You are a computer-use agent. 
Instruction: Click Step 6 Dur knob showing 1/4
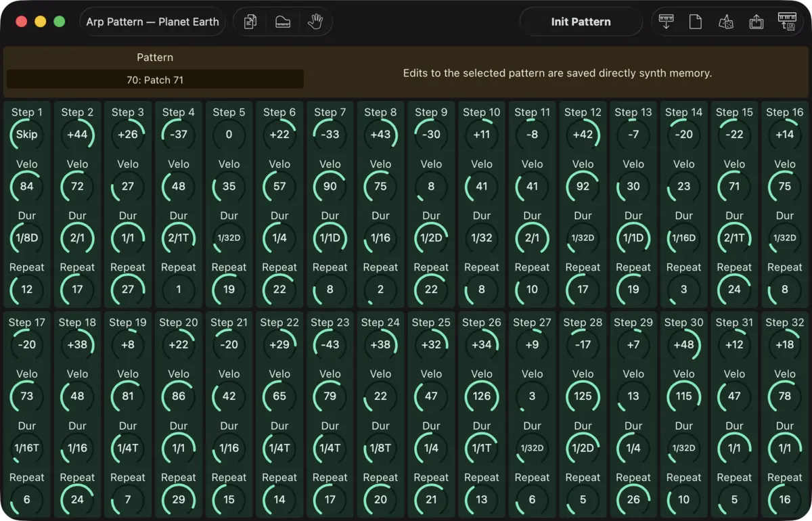point(279,238)
